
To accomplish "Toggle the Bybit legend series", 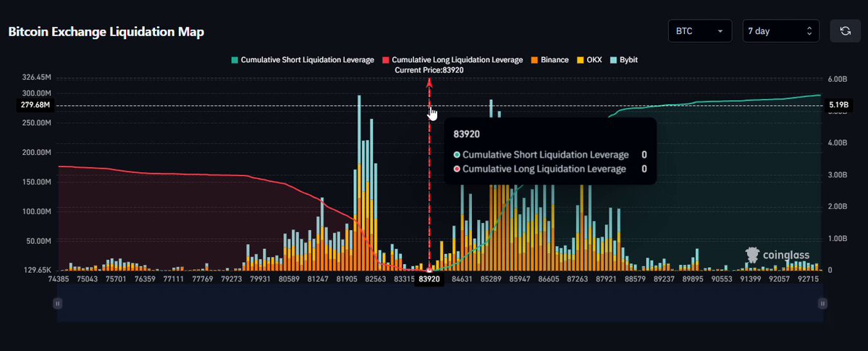I will [624, 60].
